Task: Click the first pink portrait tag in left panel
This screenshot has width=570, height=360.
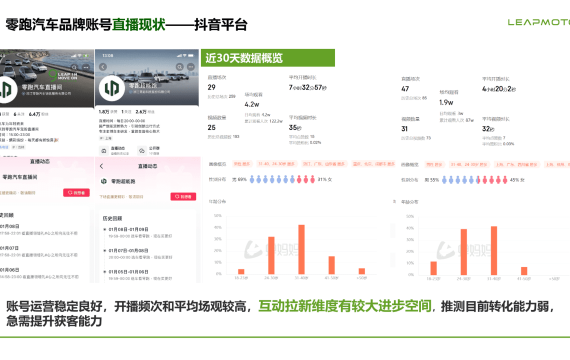Action: [x=242, y=164]
